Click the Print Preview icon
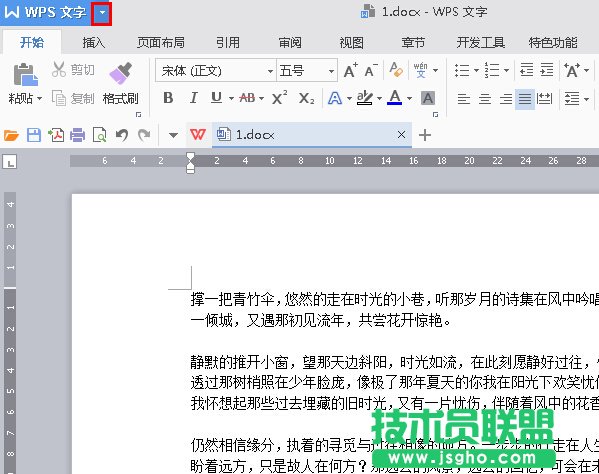This screenshot has width=599, height=474. click(x=100, y=135)
